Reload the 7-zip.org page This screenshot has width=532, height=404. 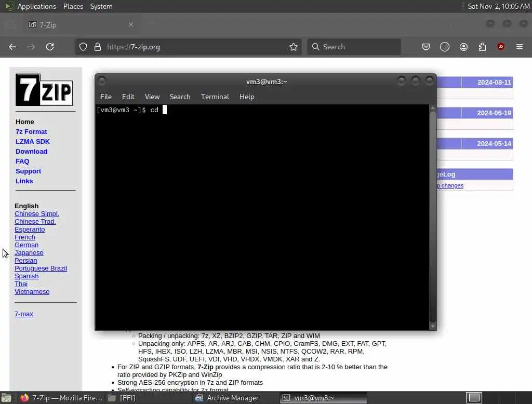tap(50, 47)
